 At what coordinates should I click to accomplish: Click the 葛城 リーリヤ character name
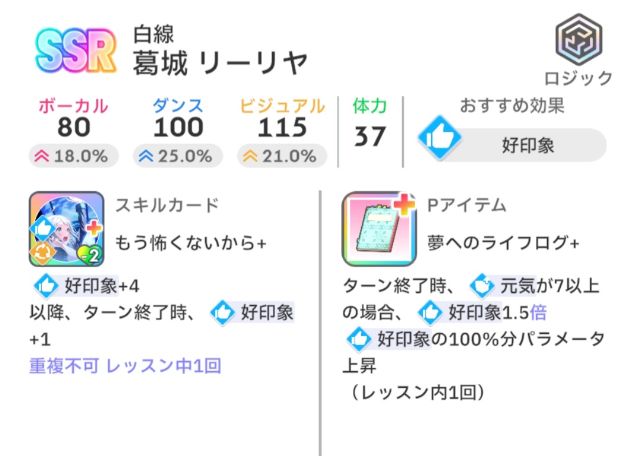coord(220,60)
